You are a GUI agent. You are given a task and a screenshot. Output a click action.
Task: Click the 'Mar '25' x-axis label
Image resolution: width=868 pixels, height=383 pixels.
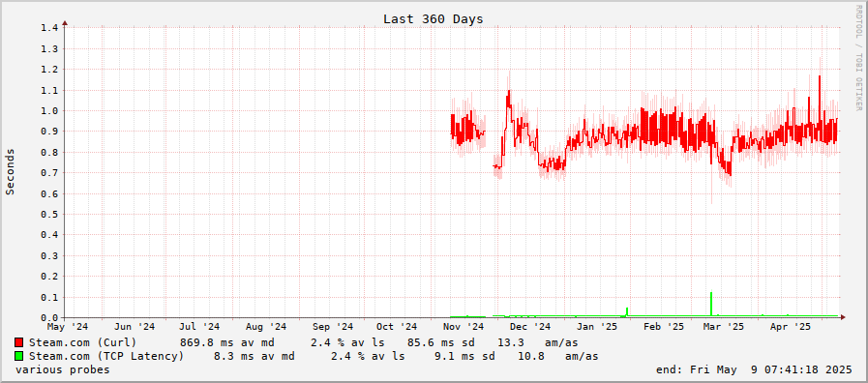724,327
